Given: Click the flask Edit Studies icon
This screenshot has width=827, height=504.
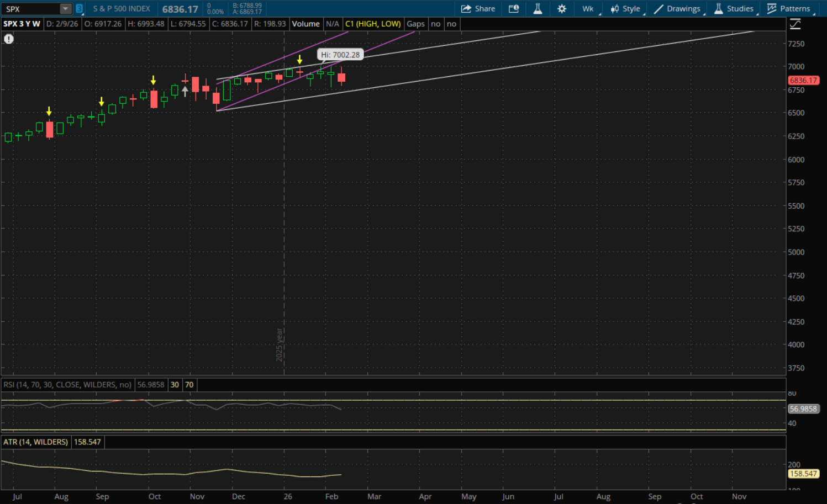Looking at the screenshot, I should tap(538, 9).
